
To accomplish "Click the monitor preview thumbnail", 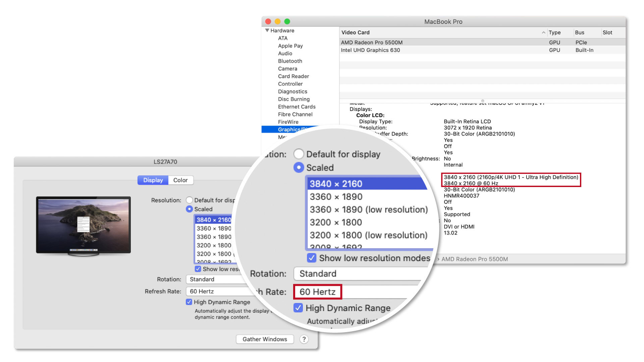I will pos(83,225).
